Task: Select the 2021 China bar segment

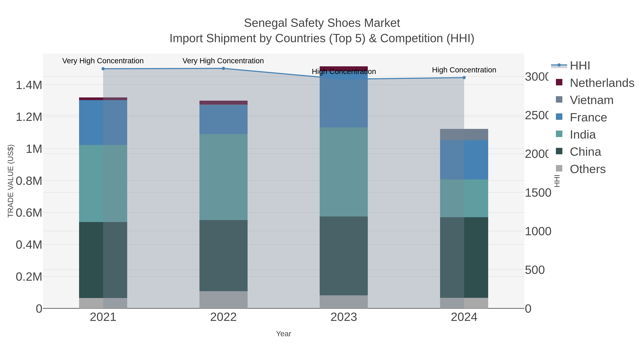Action: (103, 260)
